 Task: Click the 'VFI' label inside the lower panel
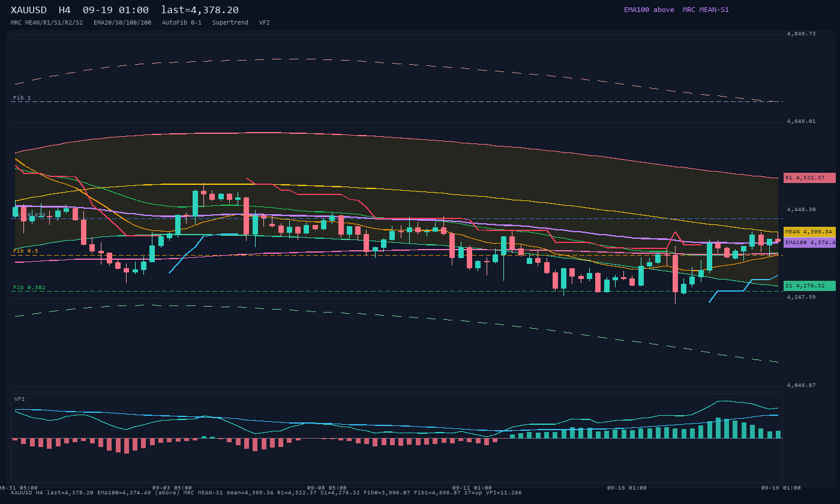tap(20, 399)
